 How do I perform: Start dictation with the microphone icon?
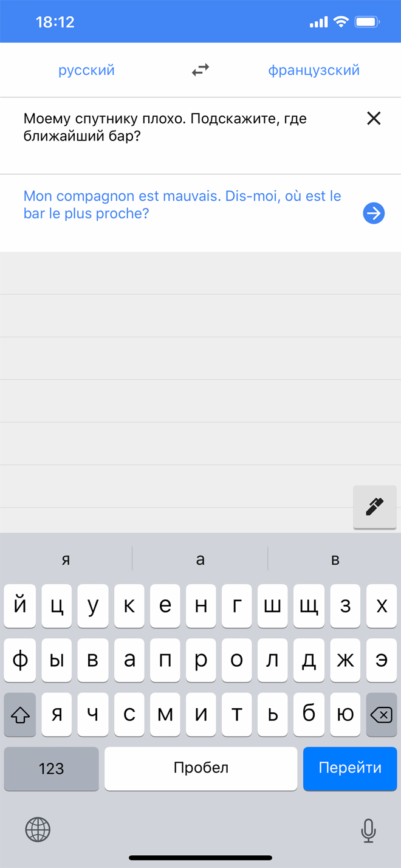pyautogui.click(x=368, y=830)
